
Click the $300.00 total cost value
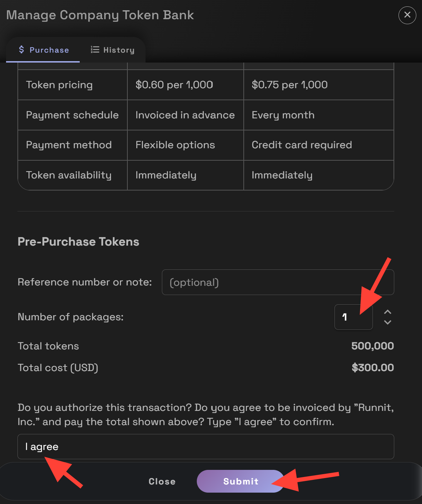tap(373, 368)
